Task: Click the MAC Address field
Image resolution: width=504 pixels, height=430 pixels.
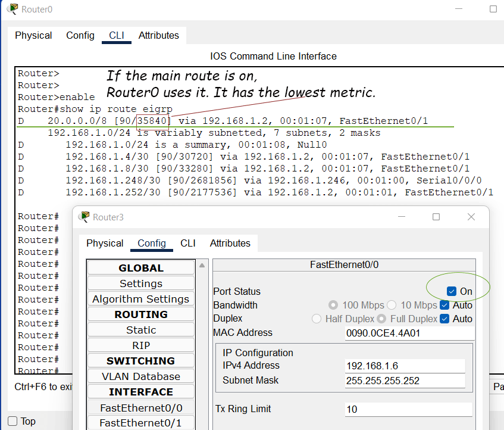Action: click(x=409, y=333)
